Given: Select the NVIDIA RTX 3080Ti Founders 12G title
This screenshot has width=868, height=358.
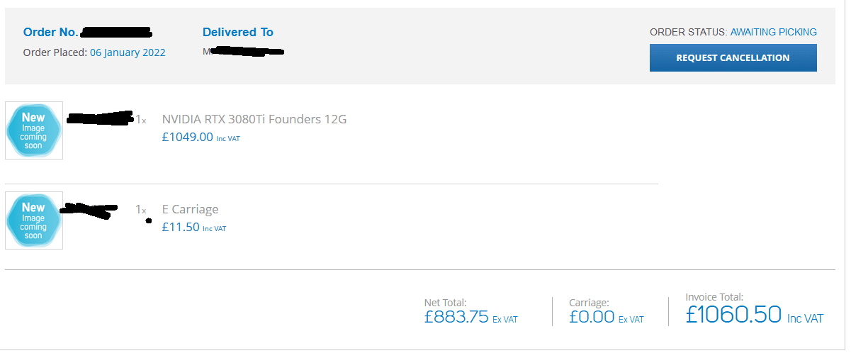Looking at the screenshot, I should tap(254, 119).
